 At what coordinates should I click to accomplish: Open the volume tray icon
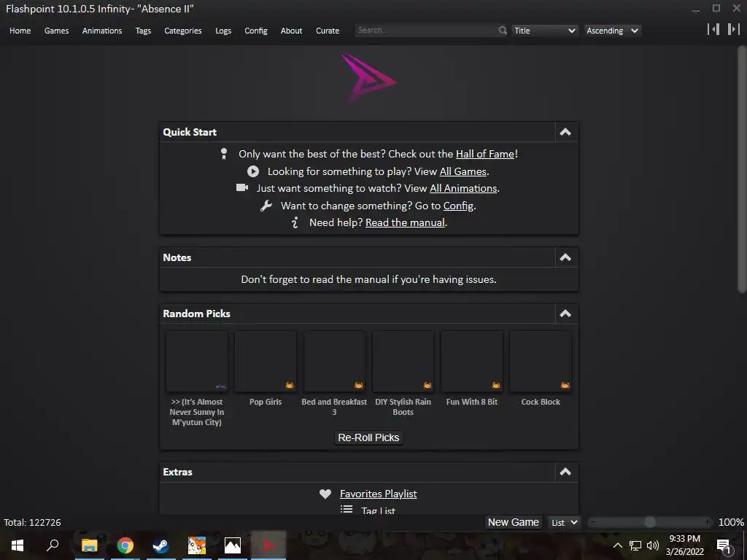pyautogui.click(x=653, y=545)
